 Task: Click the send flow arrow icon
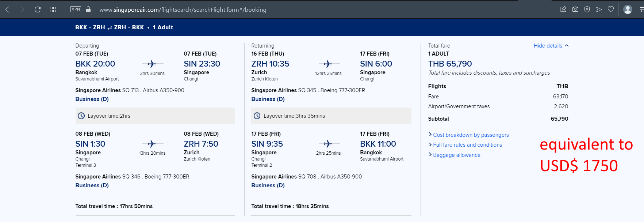[599, 9]
